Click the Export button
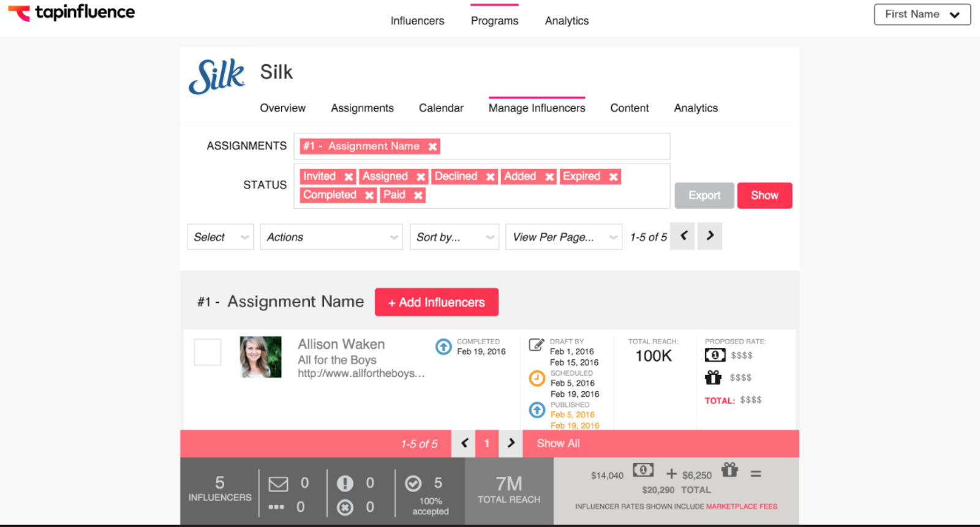Image resolution: width=980 pixels, height=527 pixels. (x=704, y=195)
